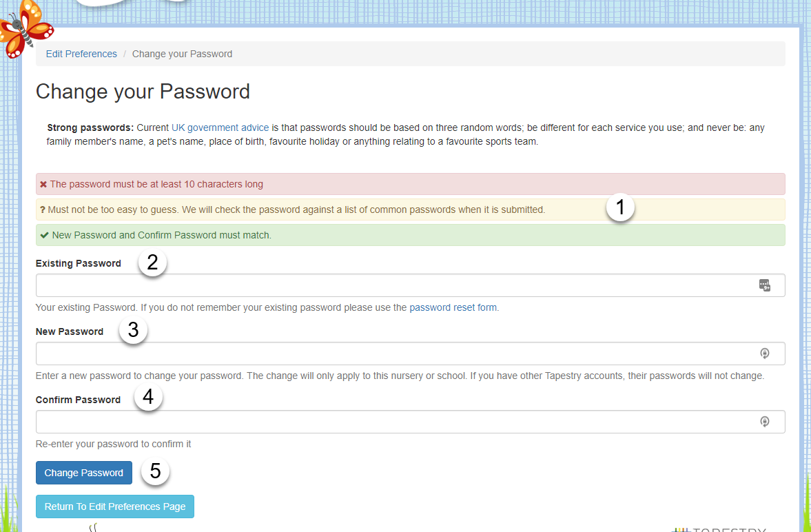Click red X icon on length requirement

[x=43, y=185]
